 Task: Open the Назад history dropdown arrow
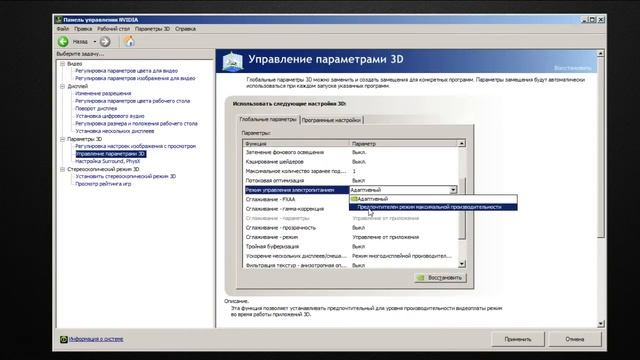click(x=95, y=42)
